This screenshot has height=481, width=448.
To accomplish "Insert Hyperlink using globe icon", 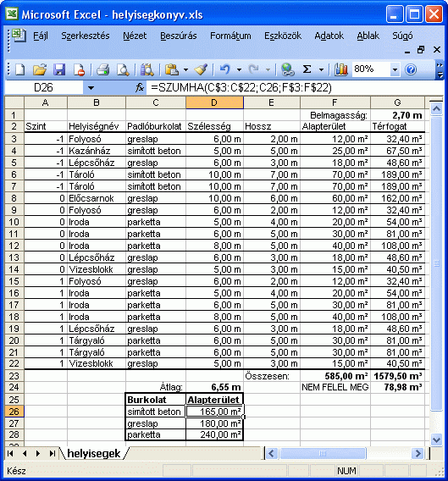I will pos(288,69).
